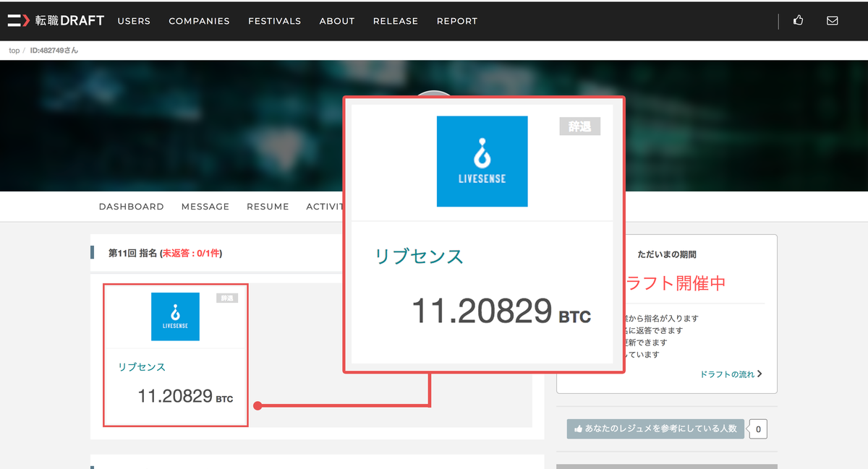Open the envelope messages icon in the header

click(x=833, y=20)
